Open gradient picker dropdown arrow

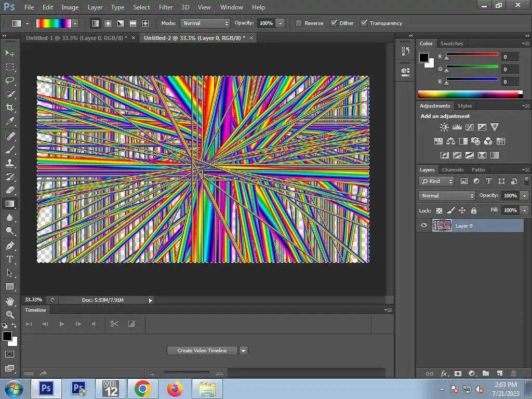point(75,23)
